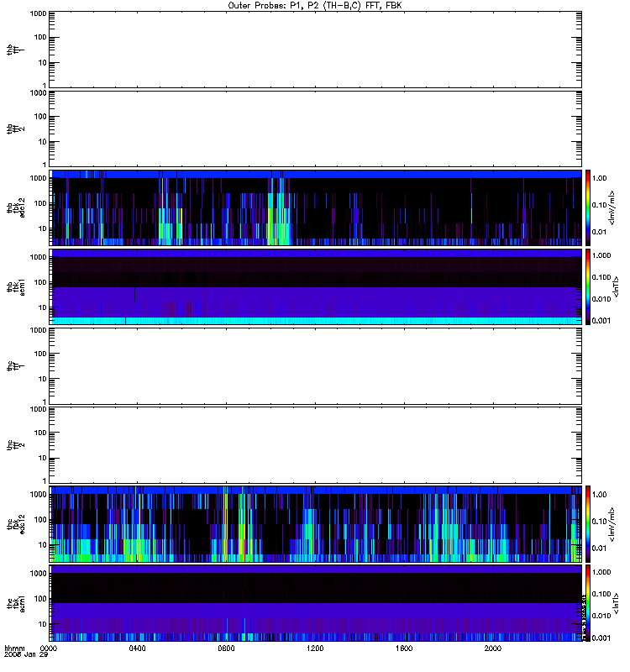
Task: Click the 0800 time axis label
Action: (226, 648)
